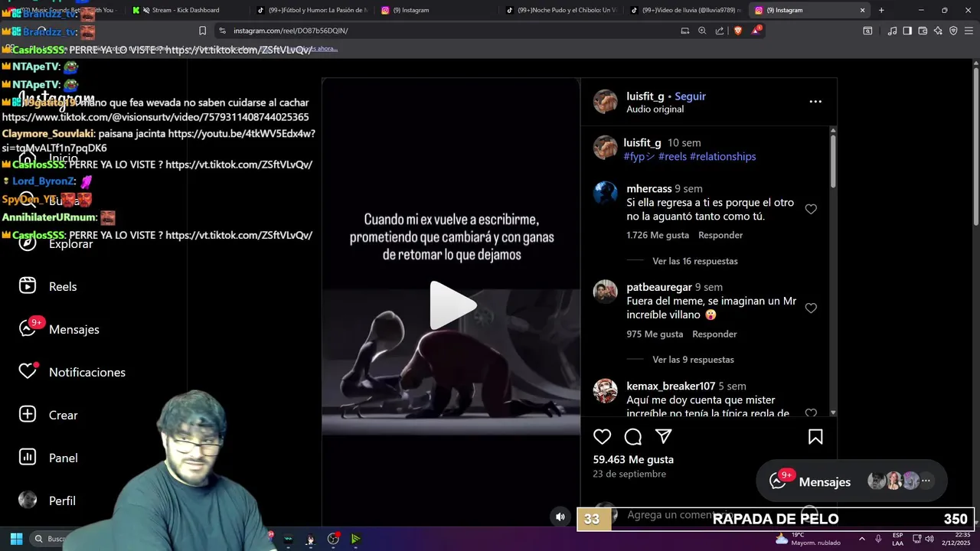Viewport: 980px width, 551px height.
Task: Click the Crear plus icon
Action: [28, 415]
